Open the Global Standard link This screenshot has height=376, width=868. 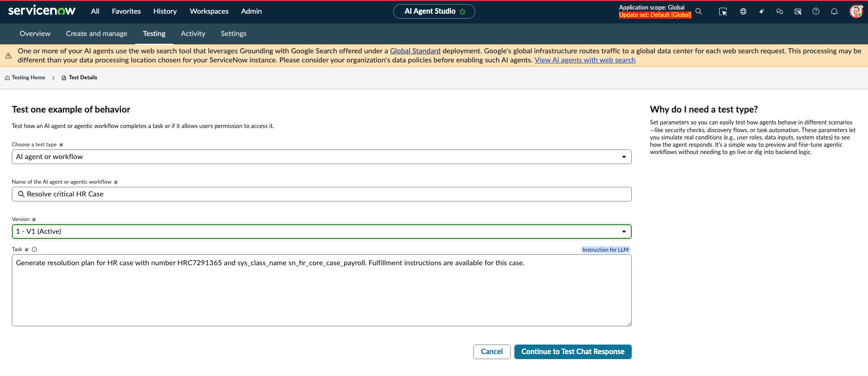415,51
